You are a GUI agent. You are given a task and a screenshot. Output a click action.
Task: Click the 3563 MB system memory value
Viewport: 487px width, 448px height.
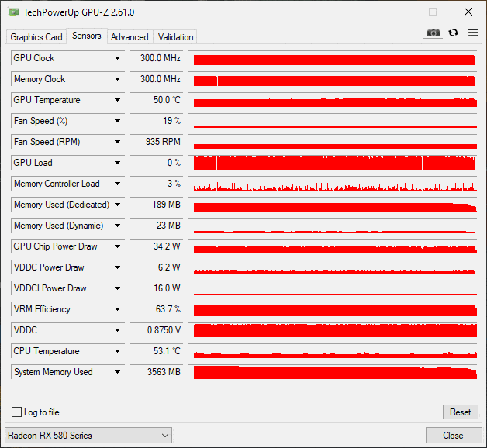point(156,372)
